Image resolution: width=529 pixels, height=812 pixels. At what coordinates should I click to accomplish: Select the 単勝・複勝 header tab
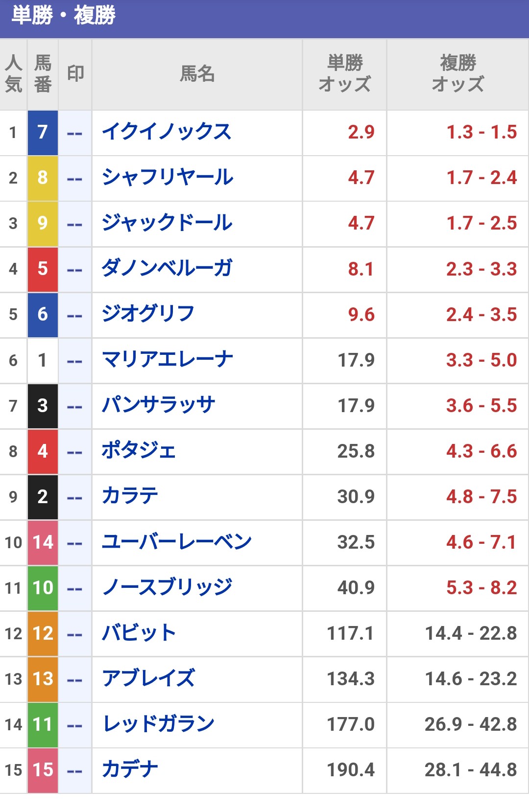click(64, 16)
